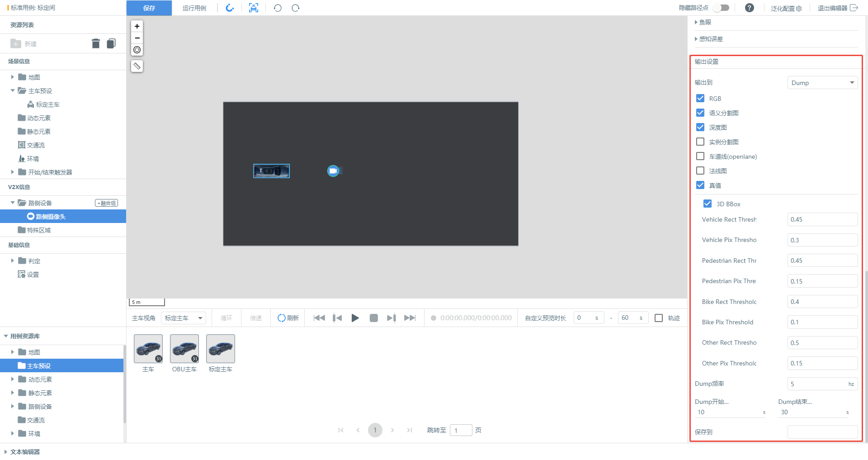Expand the 开始/结束触发发器 folder
868x460 pixels.
pyautogui.click(x=12, y=172)
